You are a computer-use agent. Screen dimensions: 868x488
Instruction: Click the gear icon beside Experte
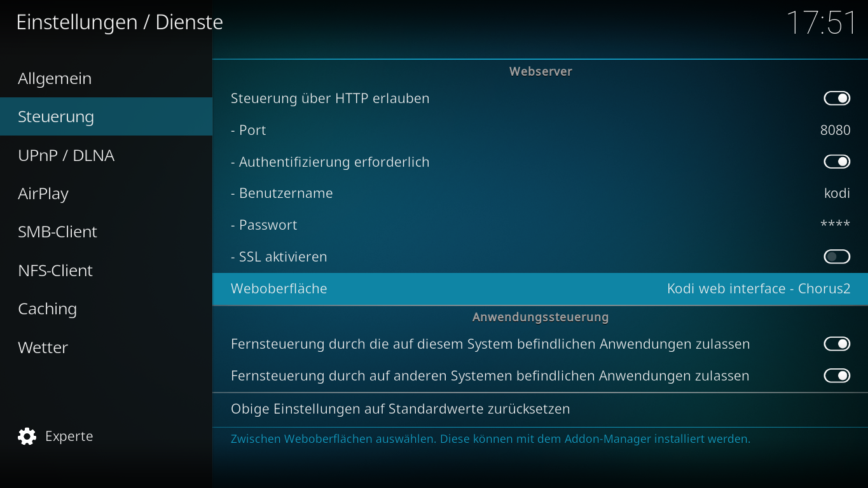[x=27, y=436]
